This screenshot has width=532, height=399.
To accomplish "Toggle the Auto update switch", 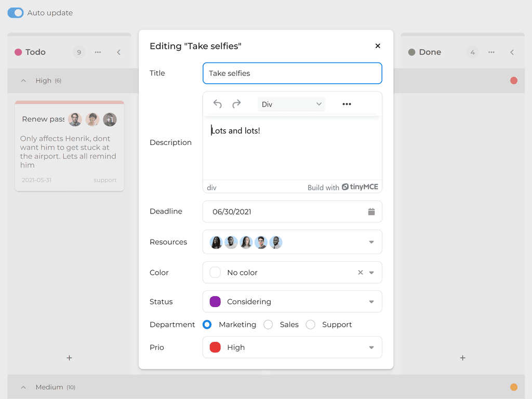I will (x=15, y=12).
